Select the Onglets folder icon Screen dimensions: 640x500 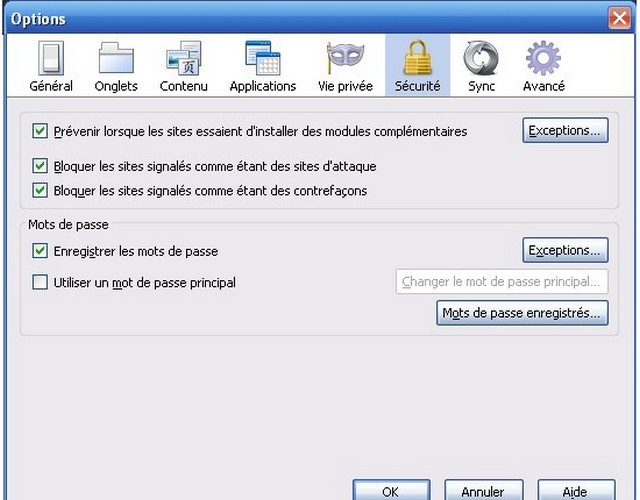[x=116, y=58]
